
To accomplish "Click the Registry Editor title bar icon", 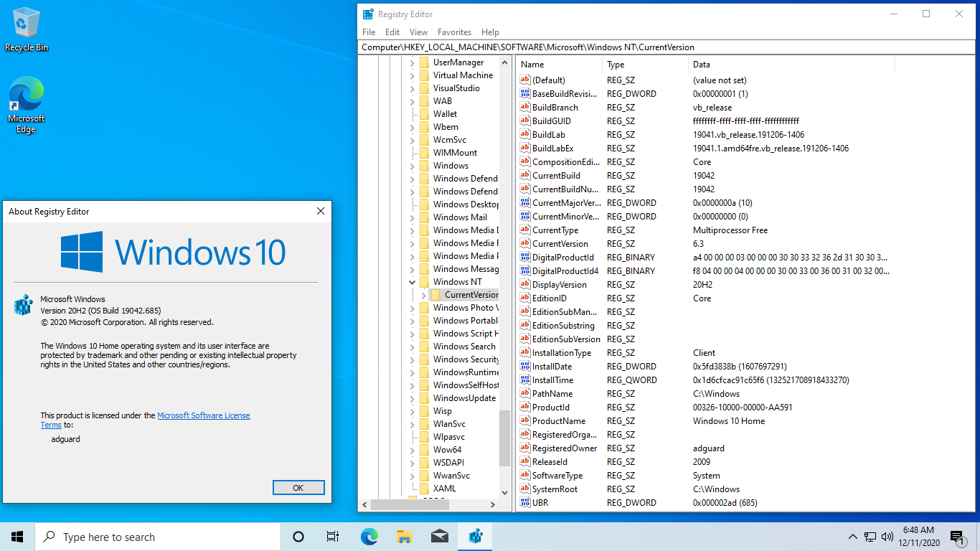I will pyautogui.click(x=368, y=14).
